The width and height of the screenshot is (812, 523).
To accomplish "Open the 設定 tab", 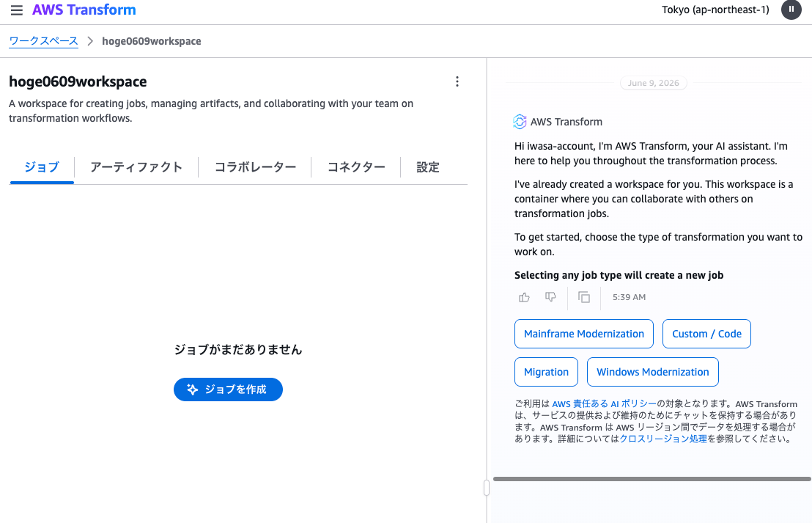I will tap(428, 167).
